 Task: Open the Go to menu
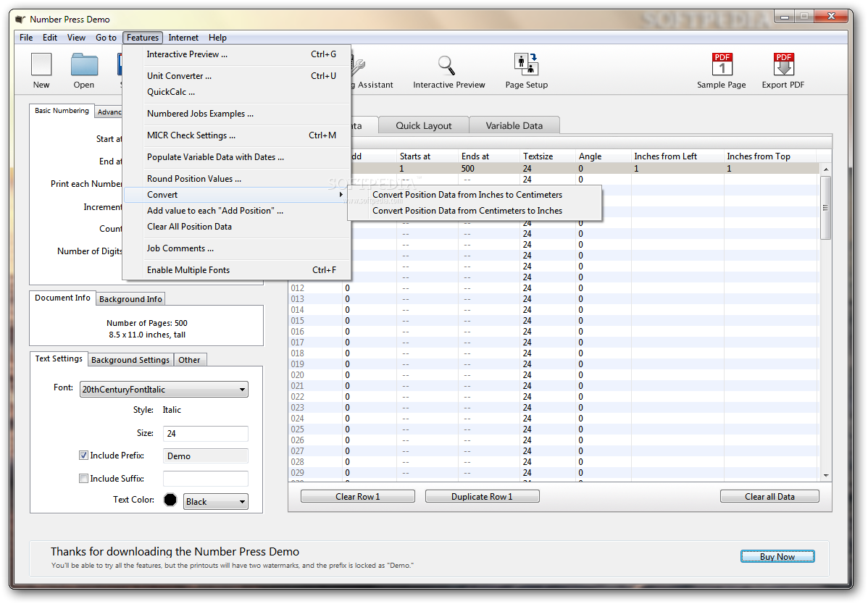point(106,38)
